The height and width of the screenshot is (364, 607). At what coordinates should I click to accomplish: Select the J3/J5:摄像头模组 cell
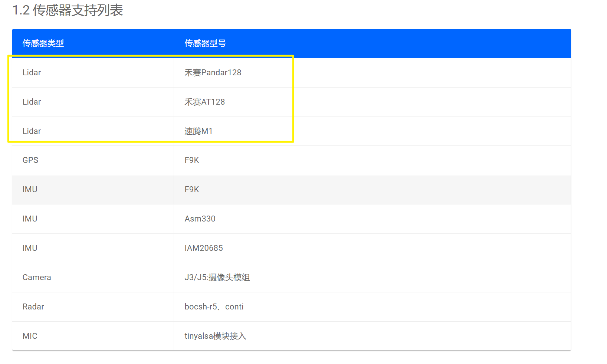[x=217, y=278]
